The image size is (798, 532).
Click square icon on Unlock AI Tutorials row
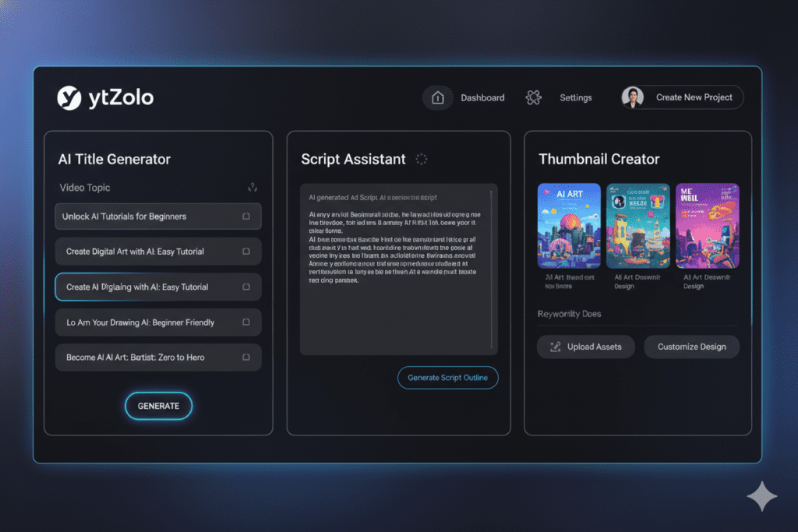point(246,217)
